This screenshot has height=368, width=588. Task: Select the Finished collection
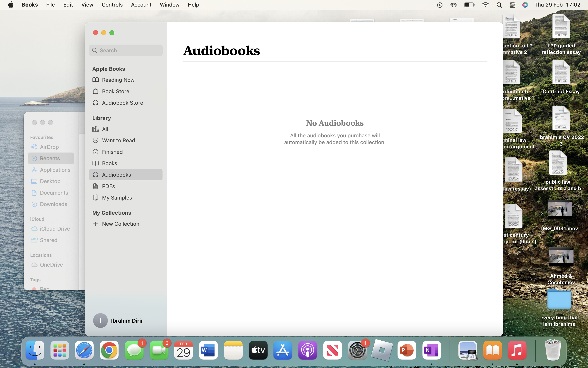coord(126,152)
